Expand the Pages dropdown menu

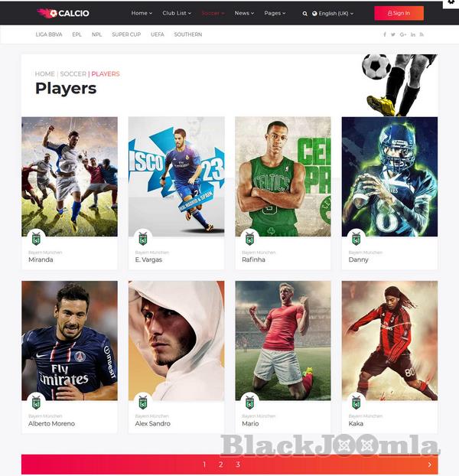point(275,13)
